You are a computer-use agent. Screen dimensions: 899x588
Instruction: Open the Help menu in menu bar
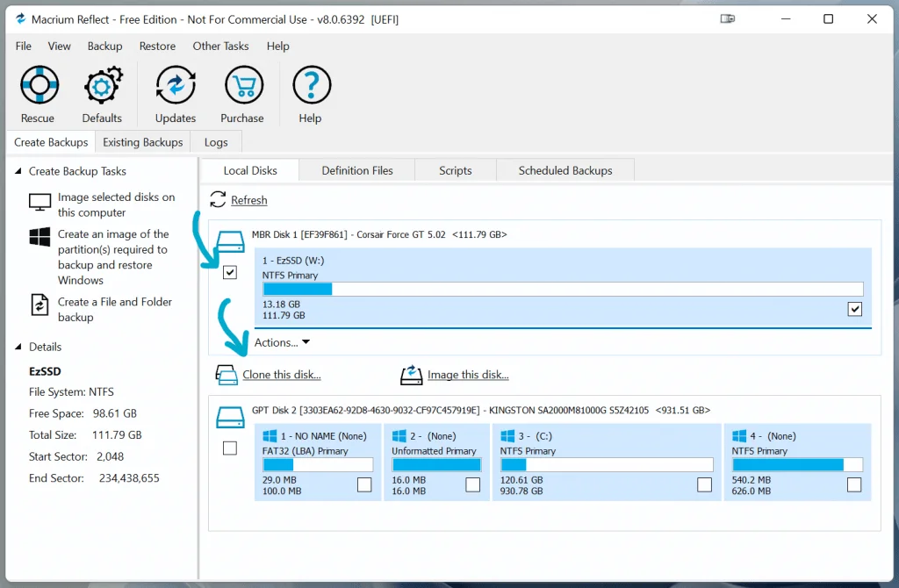(x=278, y=46)
